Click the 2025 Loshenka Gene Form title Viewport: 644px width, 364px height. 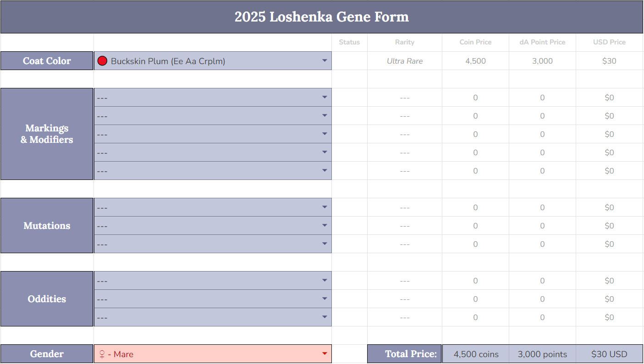[x=321, y=17]
